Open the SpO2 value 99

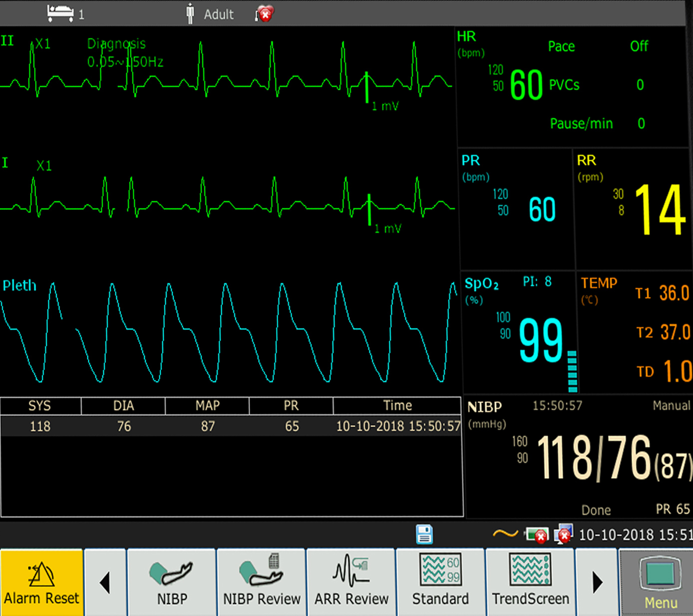[x=541, y=340]
